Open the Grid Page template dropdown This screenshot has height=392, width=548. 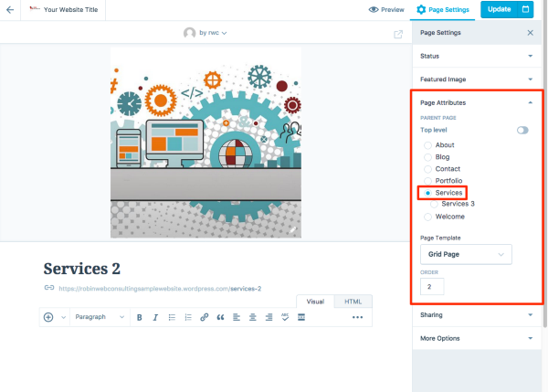coord(465,253)
